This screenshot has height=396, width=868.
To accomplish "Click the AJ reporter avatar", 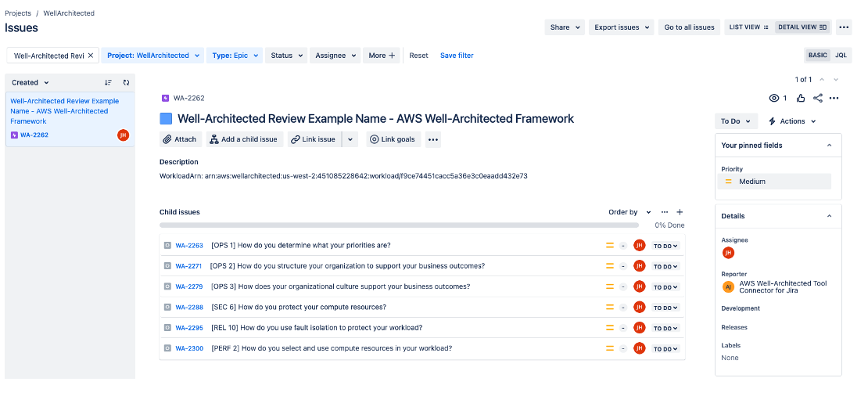I will 729,287.
